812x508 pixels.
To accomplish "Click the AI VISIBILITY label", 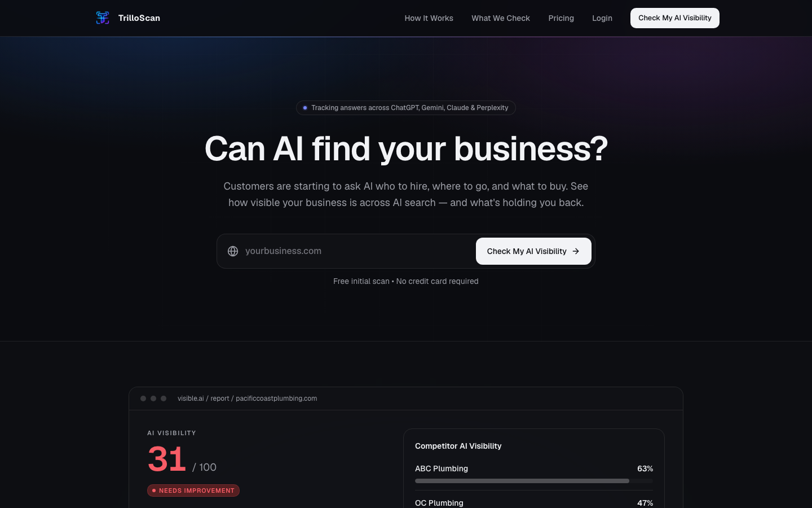I will pos(172,433).
